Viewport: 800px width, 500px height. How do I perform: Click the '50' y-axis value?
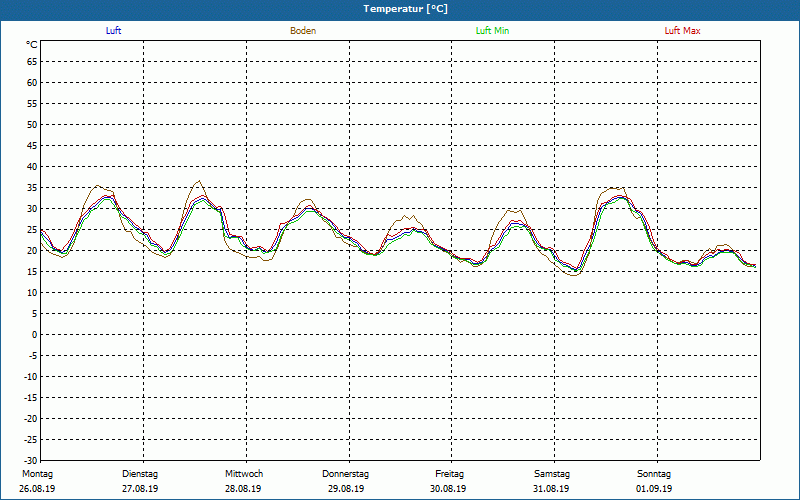click(x=32, y=124)
